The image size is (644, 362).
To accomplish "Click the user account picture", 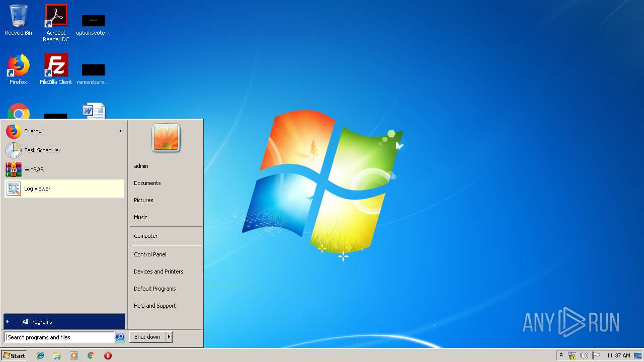I will click(166, 138).
